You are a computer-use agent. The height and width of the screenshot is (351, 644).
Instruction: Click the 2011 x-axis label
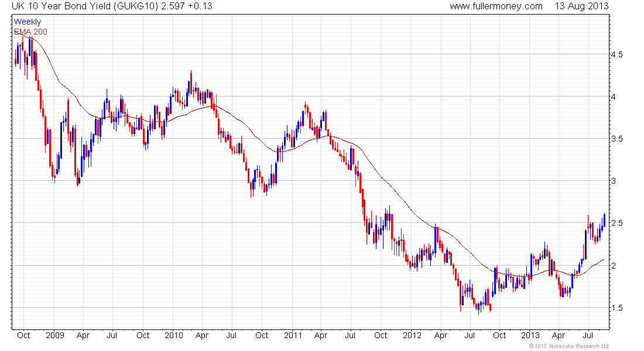(293, 335)
